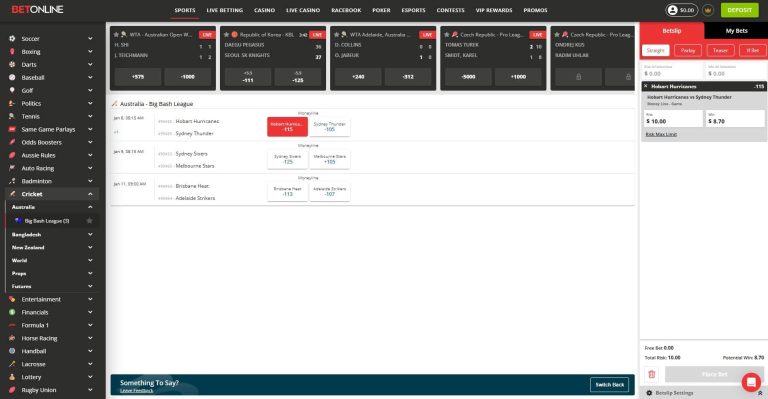The width and height of the screenshot is (768, 399).
Task: Click the Rugby Union icon
Action: [12, 390]
